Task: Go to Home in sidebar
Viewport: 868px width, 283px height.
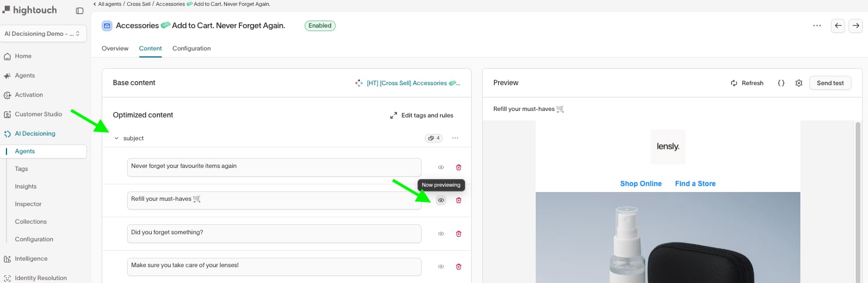Action: 24,56
